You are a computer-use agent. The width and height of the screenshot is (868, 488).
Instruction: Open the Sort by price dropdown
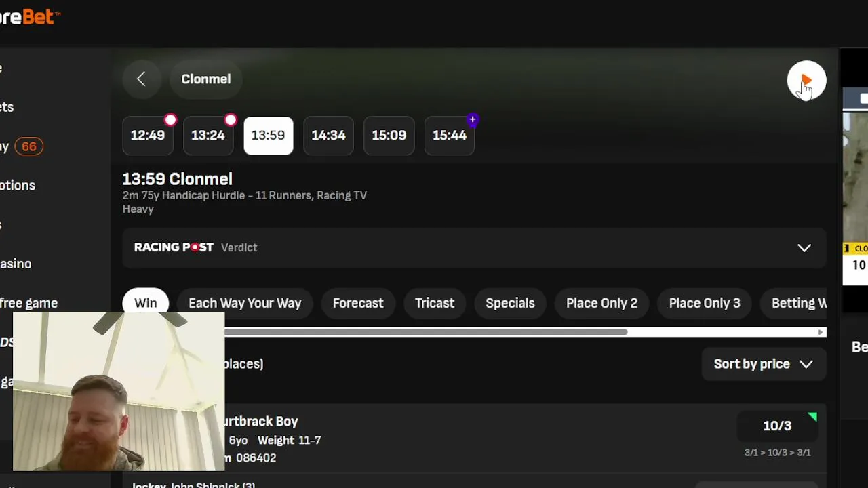[x=764, y=364]
